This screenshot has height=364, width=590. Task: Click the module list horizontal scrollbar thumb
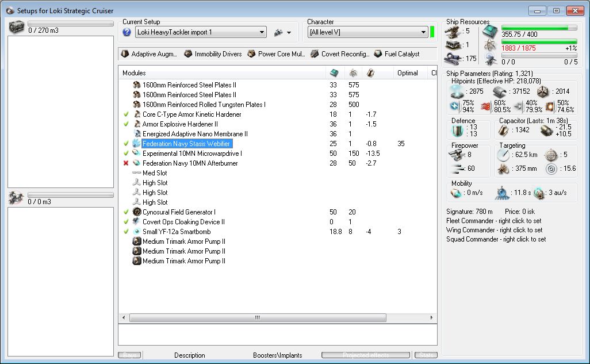click(x=258, y=317)
